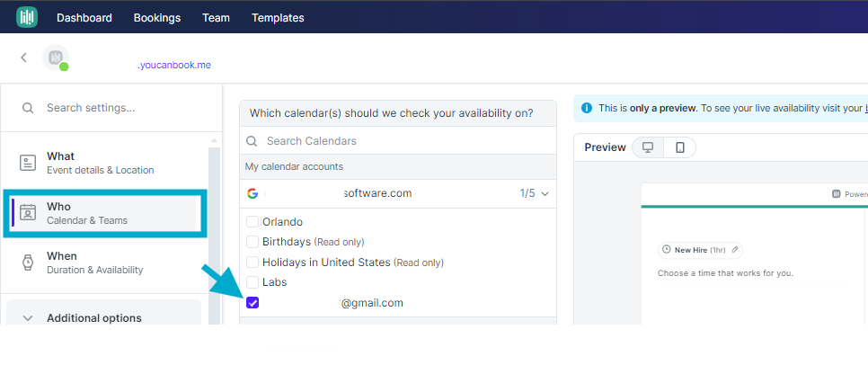This screenshot has height=365, width=868.
Task: Tick the Labs calendar checkbox
Action: pos(252,282)
